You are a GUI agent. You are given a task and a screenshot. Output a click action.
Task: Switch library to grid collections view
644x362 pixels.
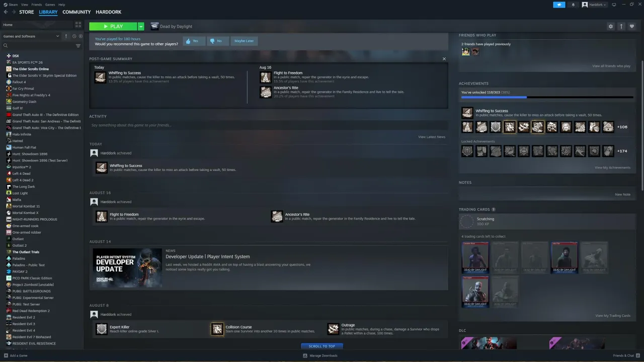click(78, 24)
